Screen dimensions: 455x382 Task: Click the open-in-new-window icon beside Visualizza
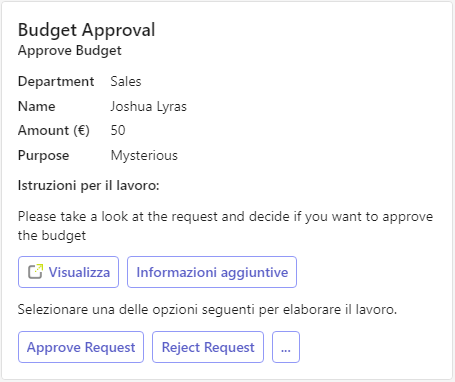(35, 272)
